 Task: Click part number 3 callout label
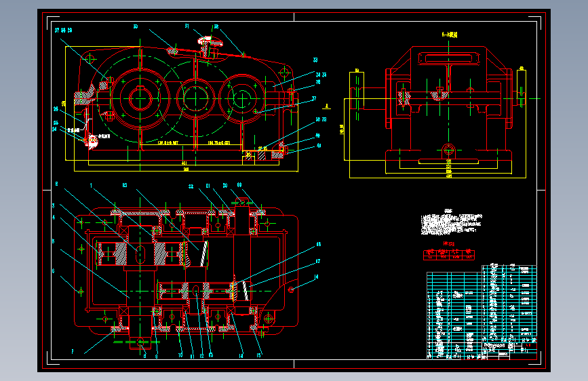[54, 206]
